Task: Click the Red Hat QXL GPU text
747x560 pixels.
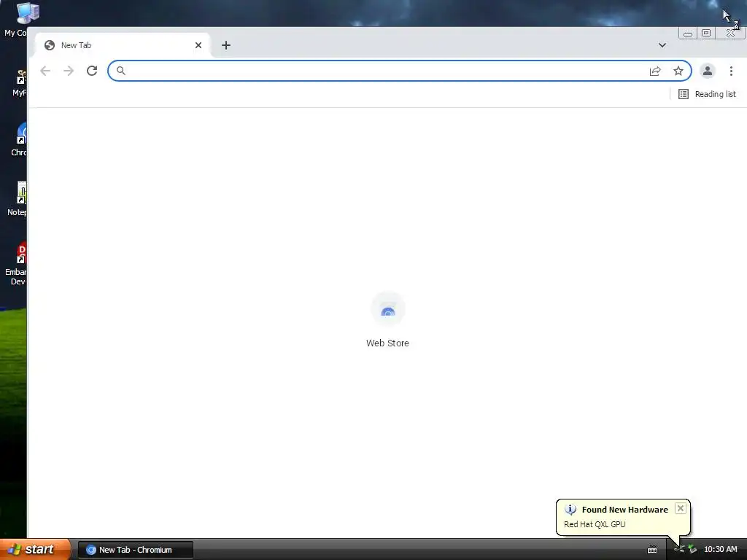Action: point(595,524)
